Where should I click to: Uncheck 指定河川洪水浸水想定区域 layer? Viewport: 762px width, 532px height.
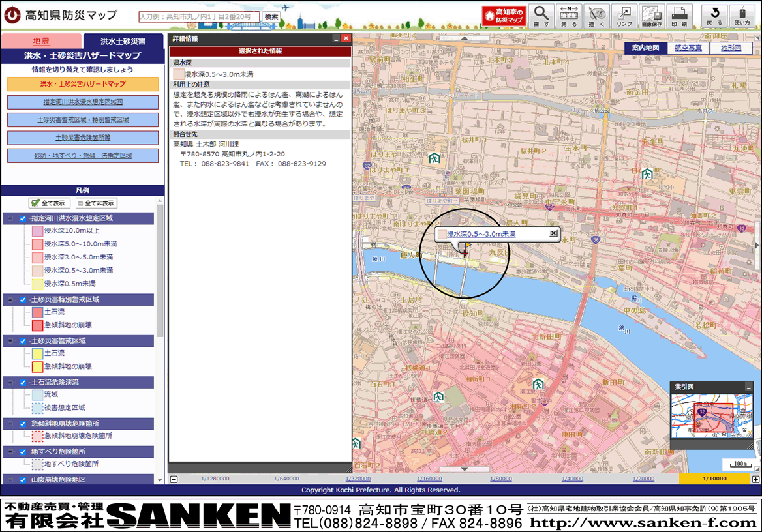(23, 218)
